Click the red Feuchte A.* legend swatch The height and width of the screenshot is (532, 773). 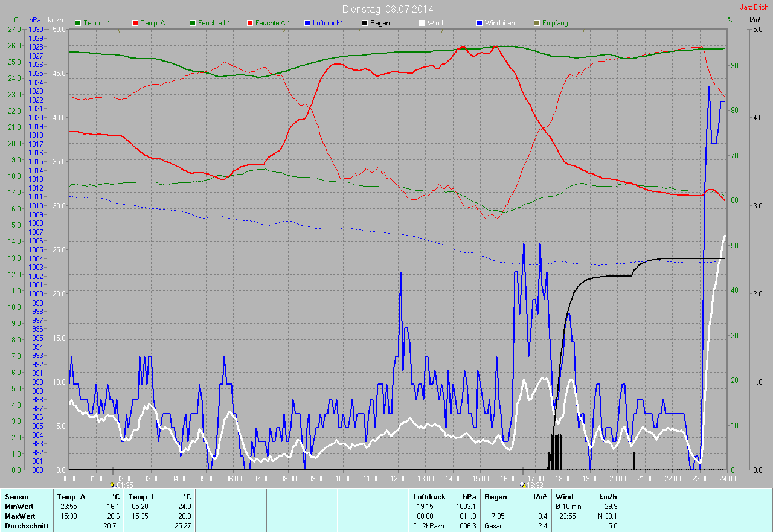[249, 23]
